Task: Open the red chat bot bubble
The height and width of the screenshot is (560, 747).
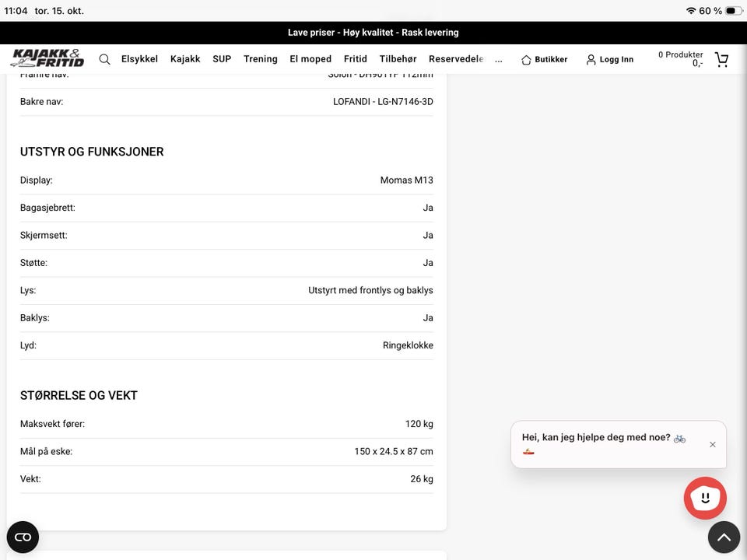Action: point(705,498)
